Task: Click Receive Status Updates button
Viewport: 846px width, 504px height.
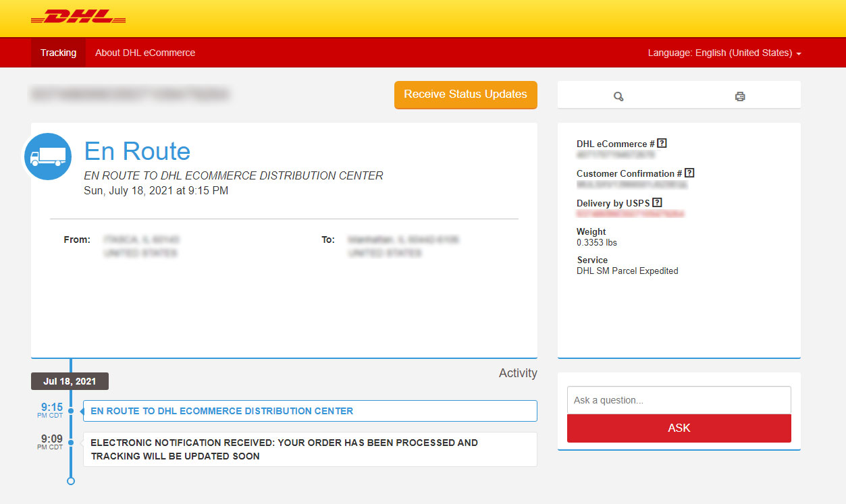Action: 466,94
